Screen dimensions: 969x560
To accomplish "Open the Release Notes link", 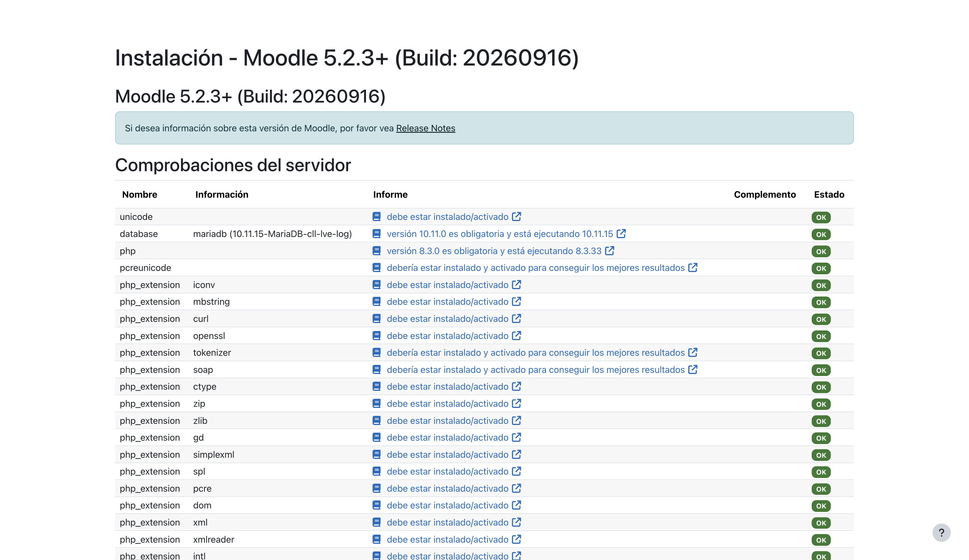I will tap(425, 128).
